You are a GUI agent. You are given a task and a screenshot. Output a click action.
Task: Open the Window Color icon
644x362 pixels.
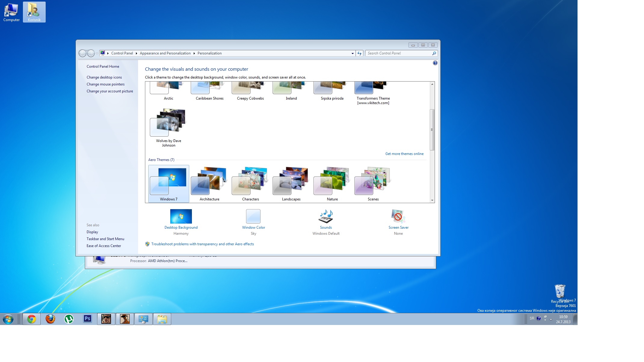253,216
